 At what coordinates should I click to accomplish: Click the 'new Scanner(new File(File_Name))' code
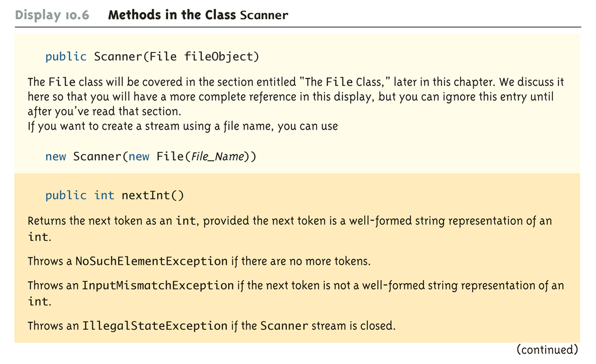(x=151, y=156)
